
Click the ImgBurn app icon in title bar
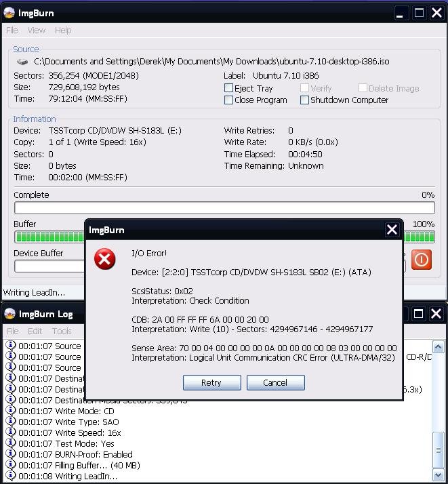pos(9,13)
